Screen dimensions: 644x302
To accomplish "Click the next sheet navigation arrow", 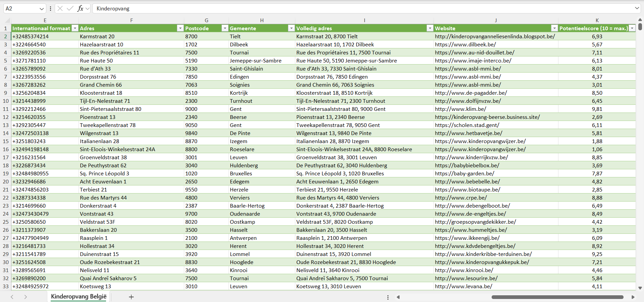I will point(26,297).
